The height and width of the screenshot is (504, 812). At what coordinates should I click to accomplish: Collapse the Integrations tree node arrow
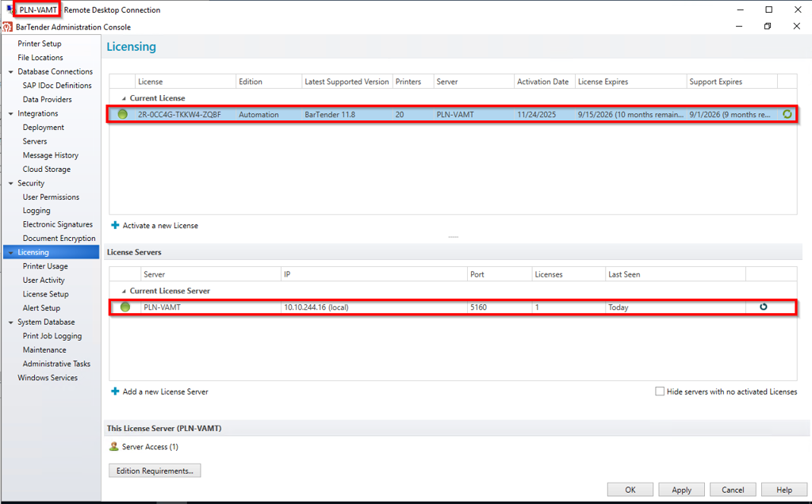pos(11,114)
